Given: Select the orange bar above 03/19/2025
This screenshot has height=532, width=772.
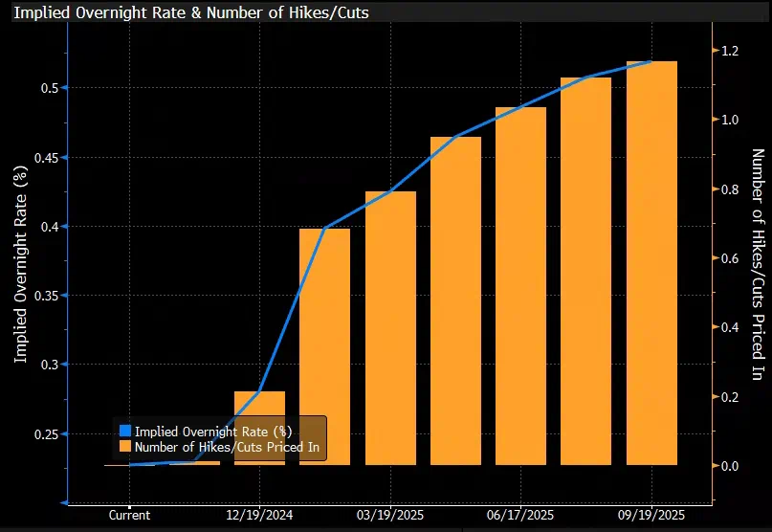Looking at the screenshot, I should 390,328.
